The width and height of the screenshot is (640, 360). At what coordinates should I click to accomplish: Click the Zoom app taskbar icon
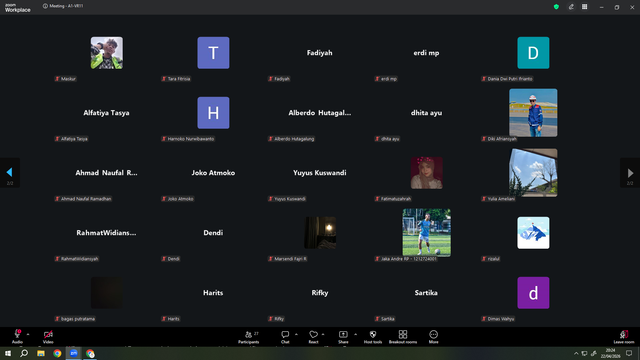pyautogui.click(x=73, y=353)
